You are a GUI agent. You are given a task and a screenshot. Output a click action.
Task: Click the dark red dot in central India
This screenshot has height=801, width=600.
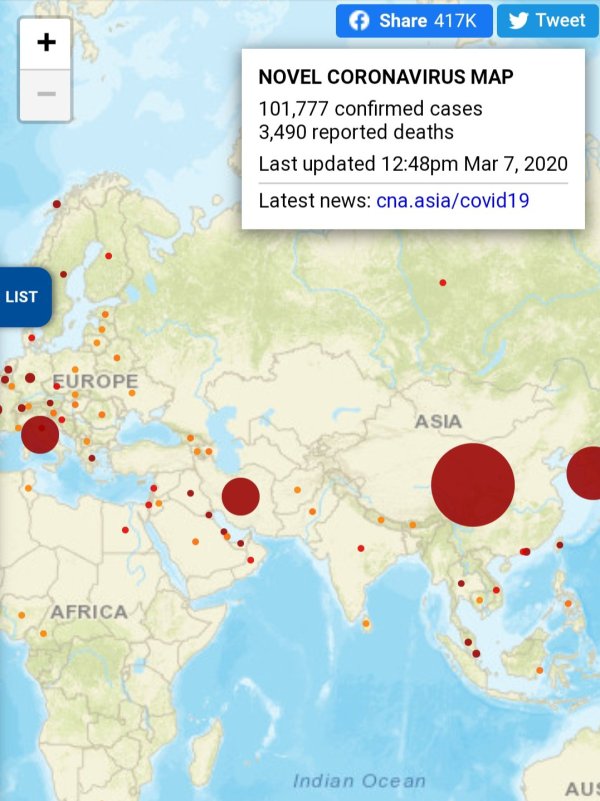click(x=360, y=548)
